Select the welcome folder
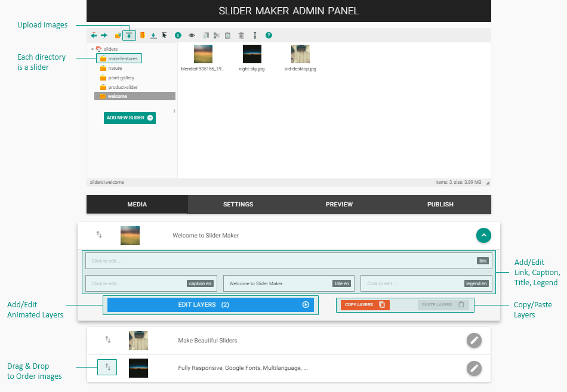Screen dimensions: 567x392 tap(135, 96)
